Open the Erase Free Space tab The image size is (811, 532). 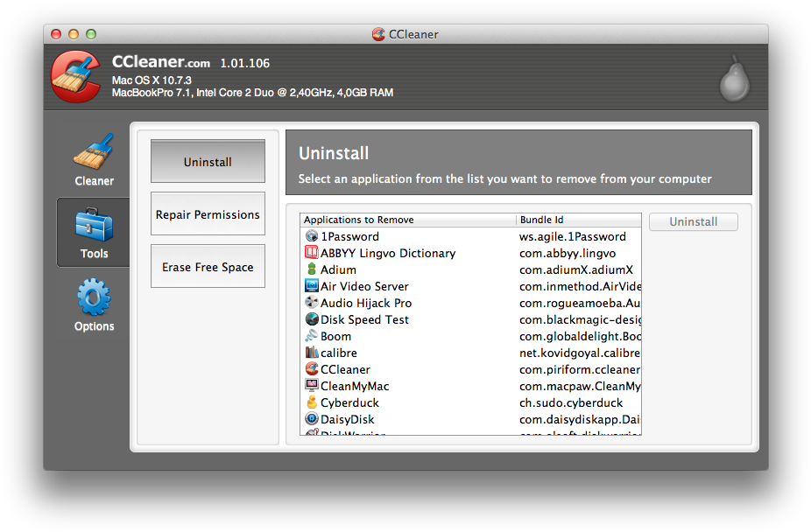pyautogui.click(x=208, y=266)
